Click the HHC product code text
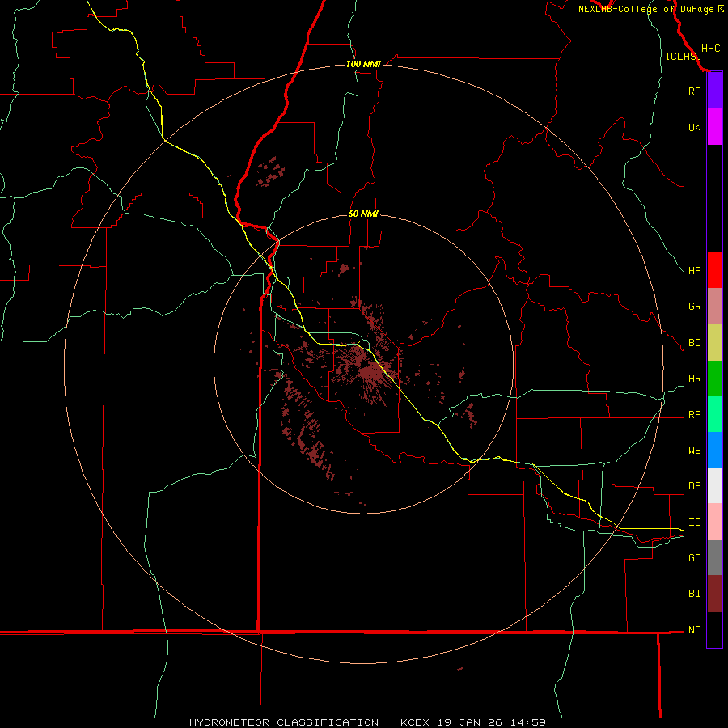Image resolution: width=728 pixels, height=728 pixels. click(x=710, y=49)
